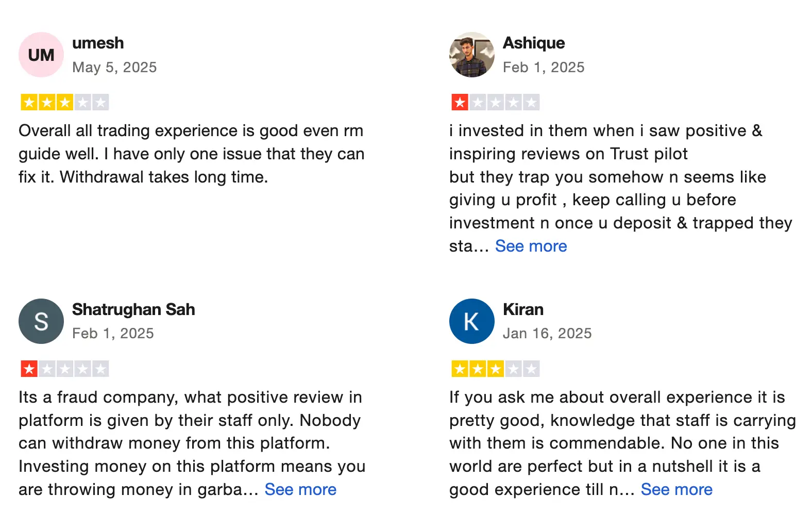The height and width of the screenshot is (528, 812).
Task: Click Ashique's one-star rating
Action: [495, 103]
